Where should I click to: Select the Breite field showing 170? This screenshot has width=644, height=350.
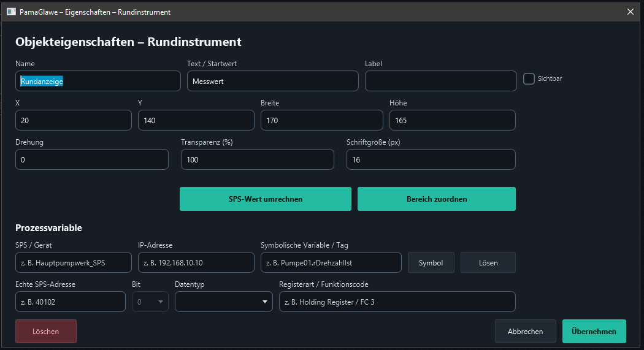pos(322,120)
